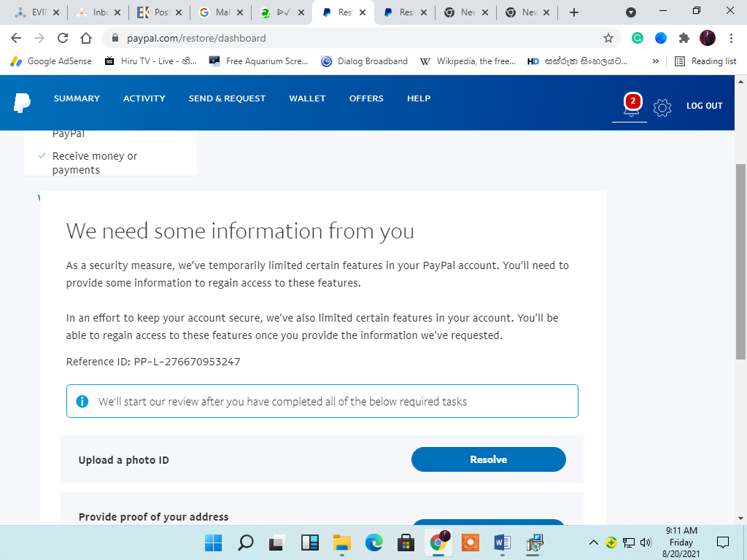
Task: Show more bookmarks with the chevron
Action: coord(656,61)
